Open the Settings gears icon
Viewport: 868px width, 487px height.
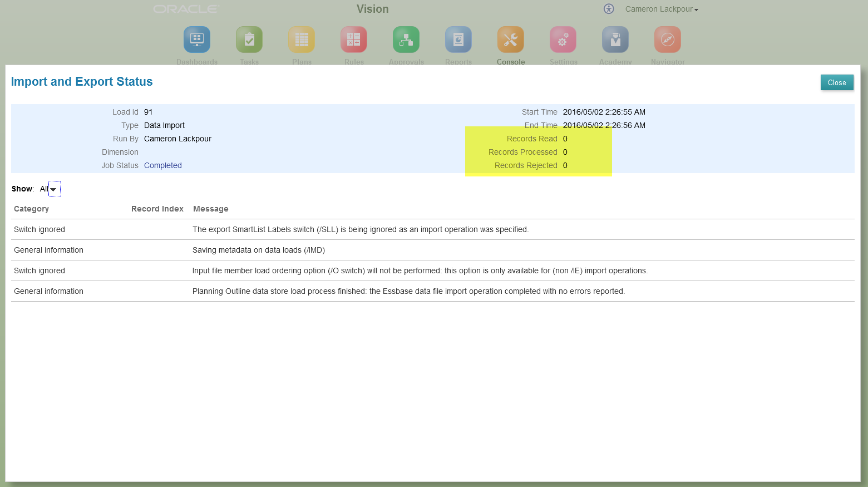tap(563, 40)
